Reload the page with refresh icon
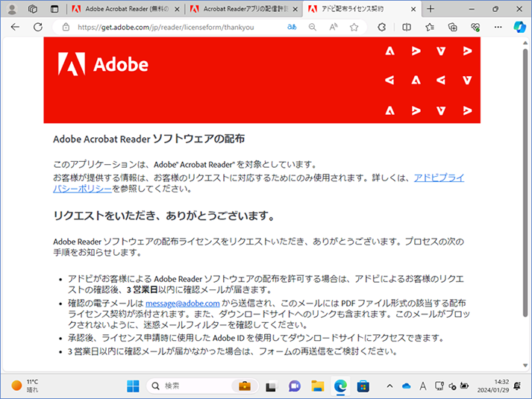 (38, 27)
